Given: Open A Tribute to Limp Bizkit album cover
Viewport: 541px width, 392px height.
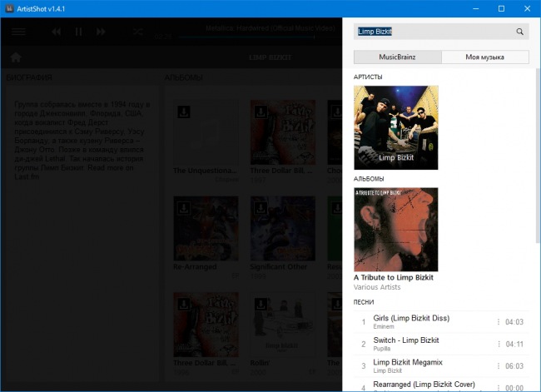Looking at the screenshot, I should pos(395,230).
